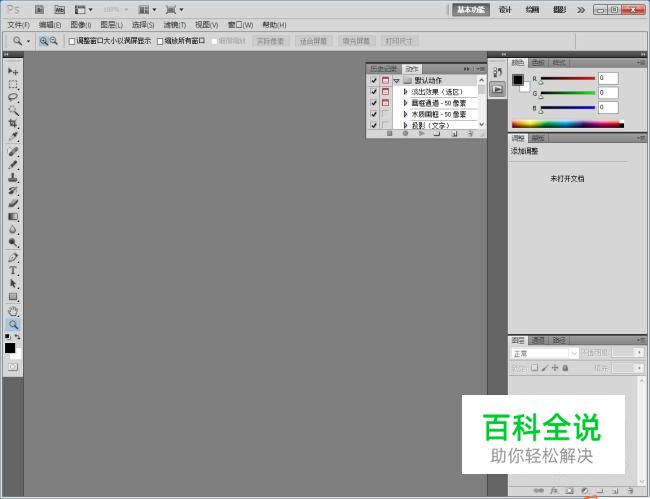Click the Actions panel dock icon
Viewport: 650px width, 499px height.
pyautogui.click(x=497, y=89)
